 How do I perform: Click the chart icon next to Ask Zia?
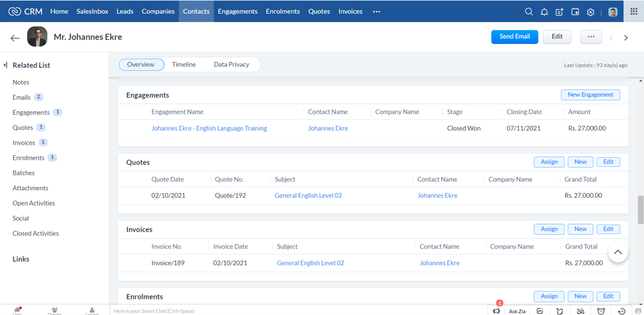tap(540, 311)
